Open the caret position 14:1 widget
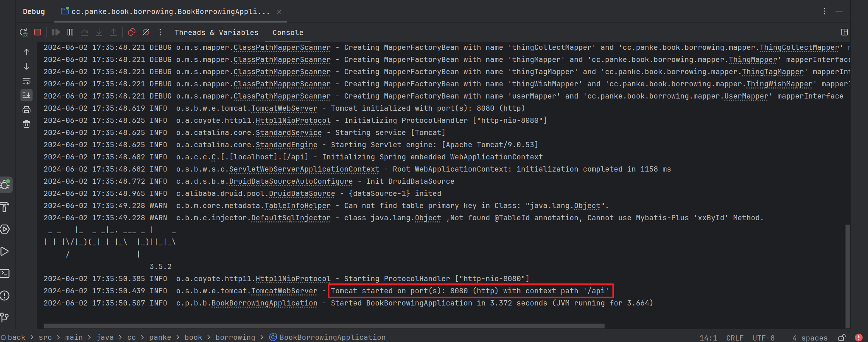This screenshot has height=342, width=868. (708, 338)
